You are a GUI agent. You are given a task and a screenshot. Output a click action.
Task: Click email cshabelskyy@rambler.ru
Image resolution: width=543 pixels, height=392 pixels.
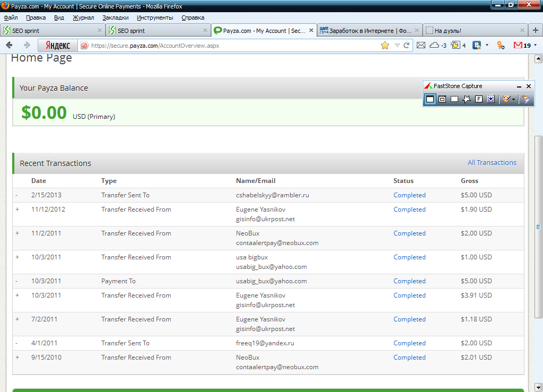click(272, 195)
